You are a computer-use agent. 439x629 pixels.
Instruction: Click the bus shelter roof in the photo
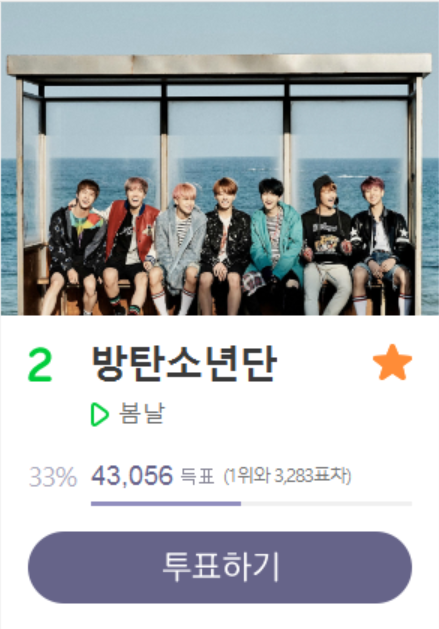(219, 65)
